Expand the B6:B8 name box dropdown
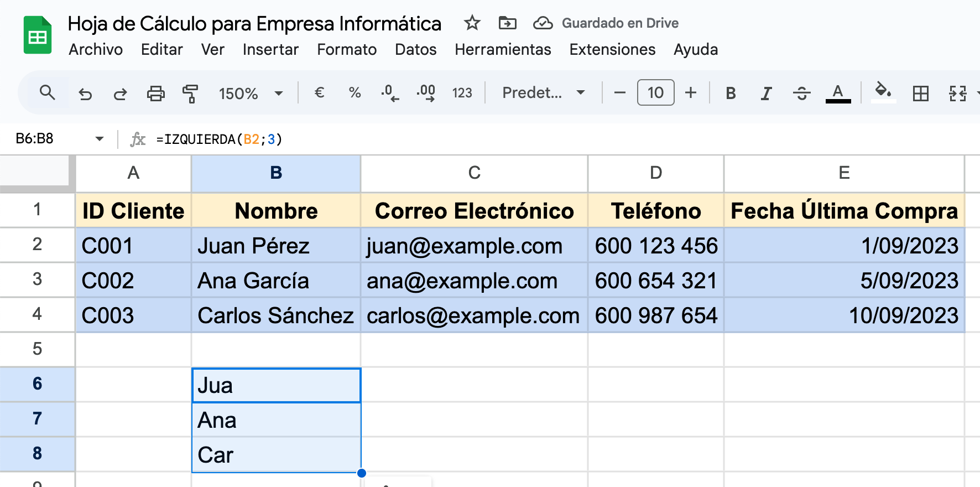The image size is (980, 487). [100, 139]
